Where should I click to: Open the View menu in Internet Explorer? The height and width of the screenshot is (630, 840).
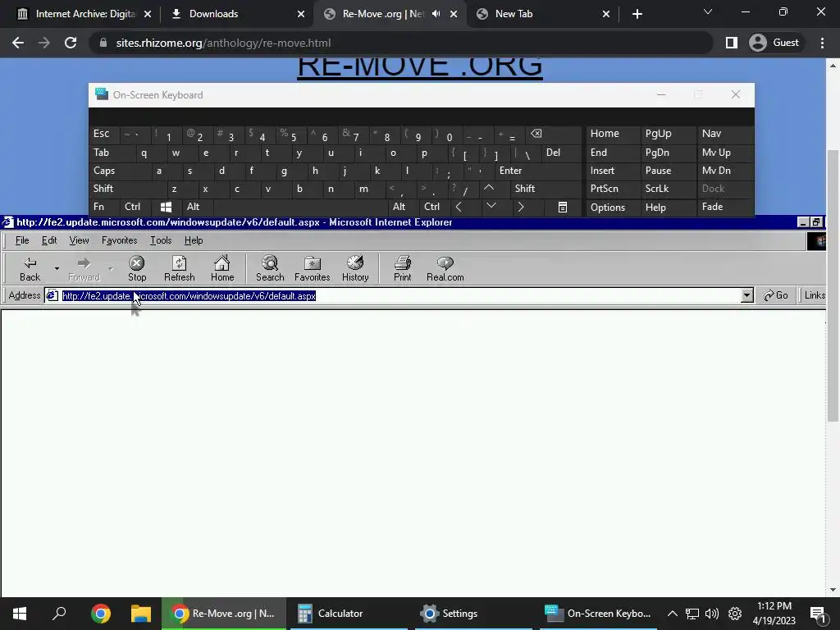pos(79,240)
